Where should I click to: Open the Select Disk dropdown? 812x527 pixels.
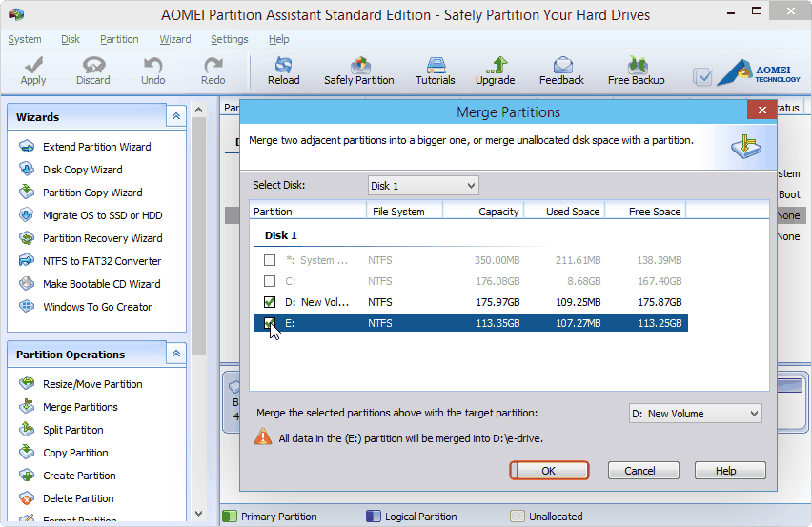[423, 185]
